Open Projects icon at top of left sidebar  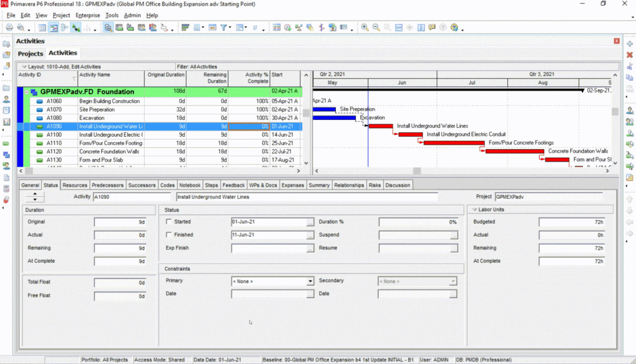click(6, 43)
